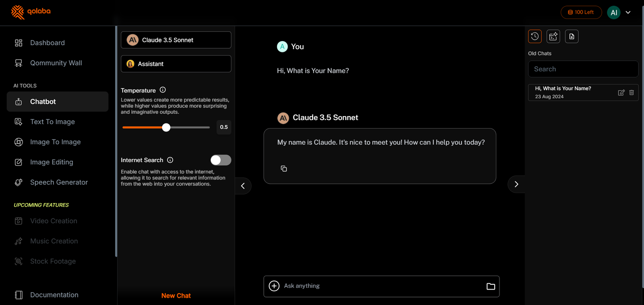Start a New Chat

(176, 296)
